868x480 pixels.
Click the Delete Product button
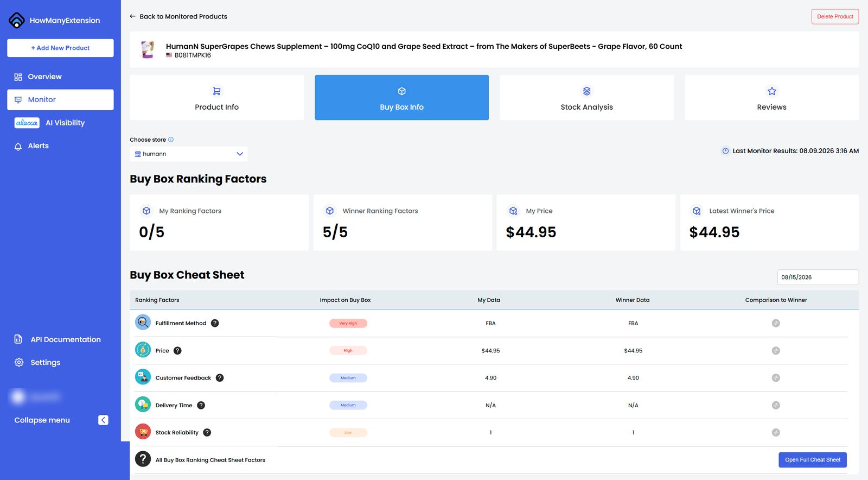coord(835,16)
